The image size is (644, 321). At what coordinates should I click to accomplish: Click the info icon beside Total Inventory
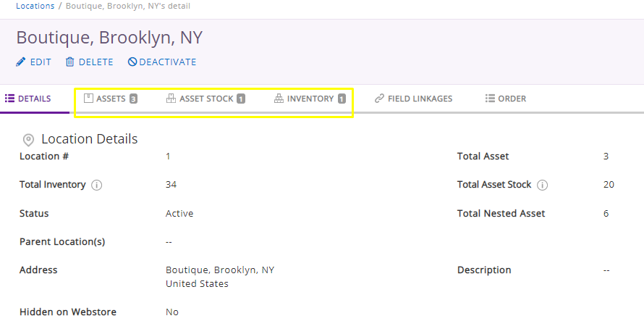pyautogui.click(x=96, y=185)
